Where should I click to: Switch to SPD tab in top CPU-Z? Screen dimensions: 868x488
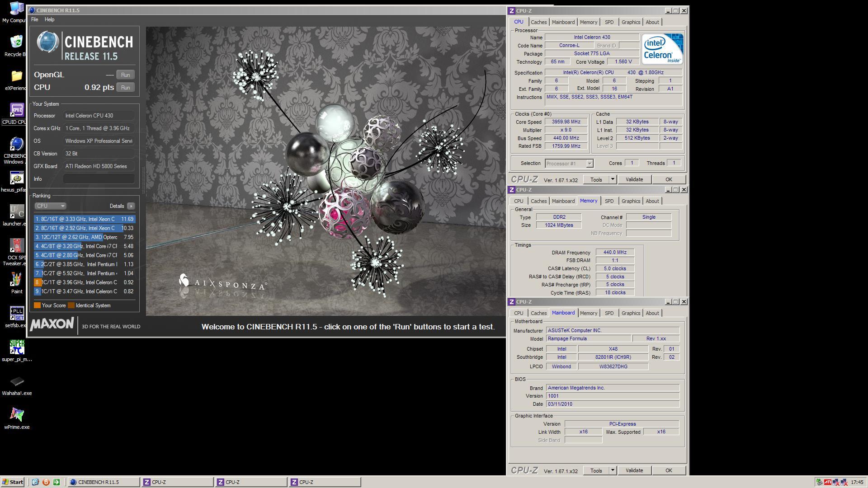click(x=609, y=22)
